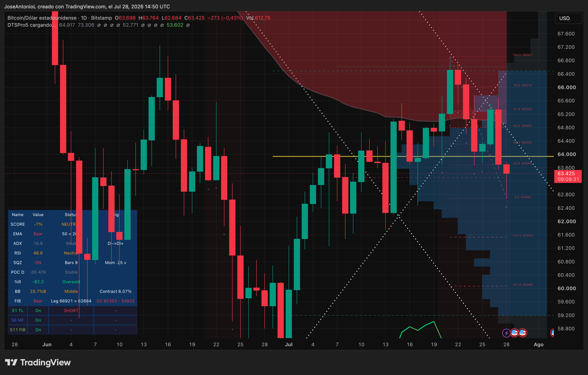The width and height of the screenshot is (588, 375).
Task: Click the high value H63.764
Action: pyautogui.click(x=149, y=18)
